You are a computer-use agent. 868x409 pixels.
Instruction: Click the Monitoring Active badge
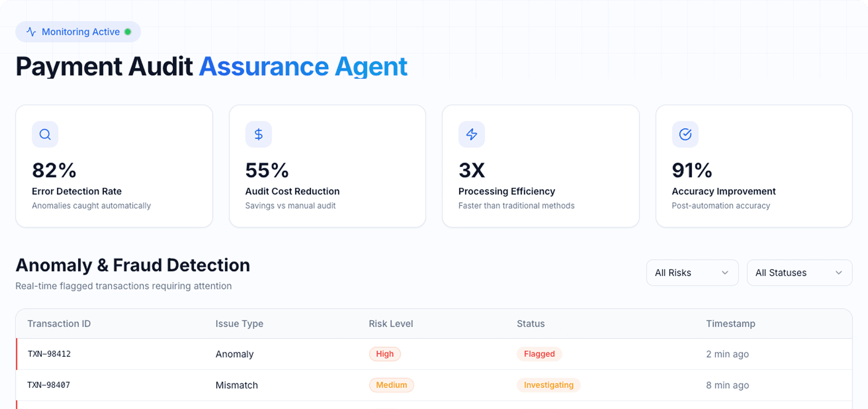click(x=78, y=32)
